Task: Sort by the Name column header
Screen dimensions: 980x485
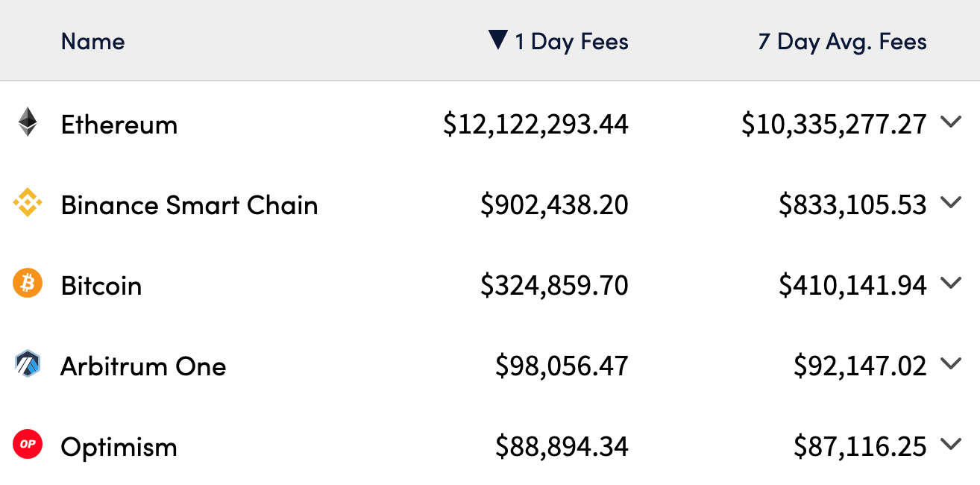Action: click(92, 41)
